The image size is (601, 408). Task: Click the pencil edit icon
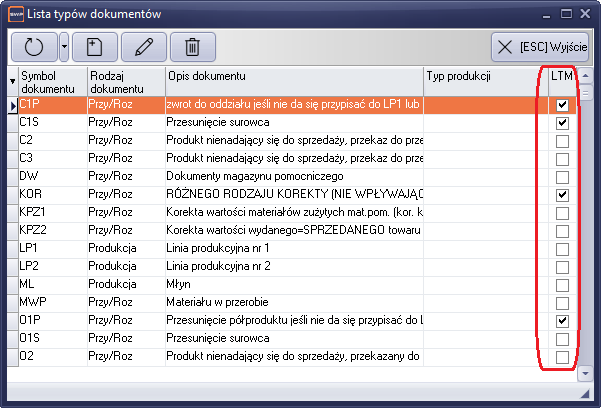coord(143,46)
